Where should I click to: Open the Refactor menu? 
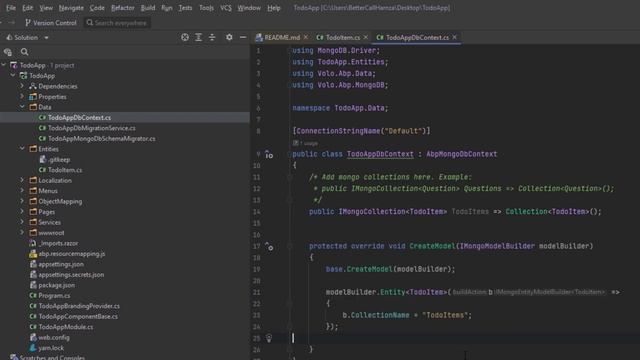(123, 8)
